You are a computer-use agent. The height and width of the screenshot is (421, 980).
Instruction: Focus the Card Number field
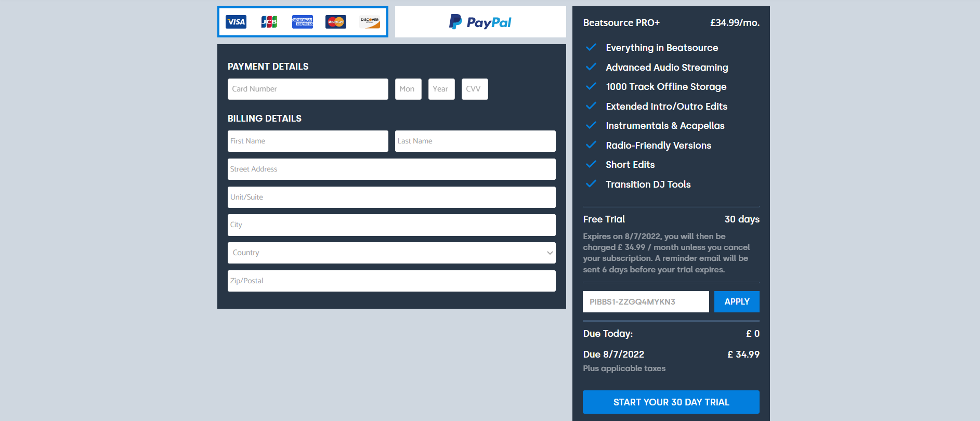coord(308,89)
